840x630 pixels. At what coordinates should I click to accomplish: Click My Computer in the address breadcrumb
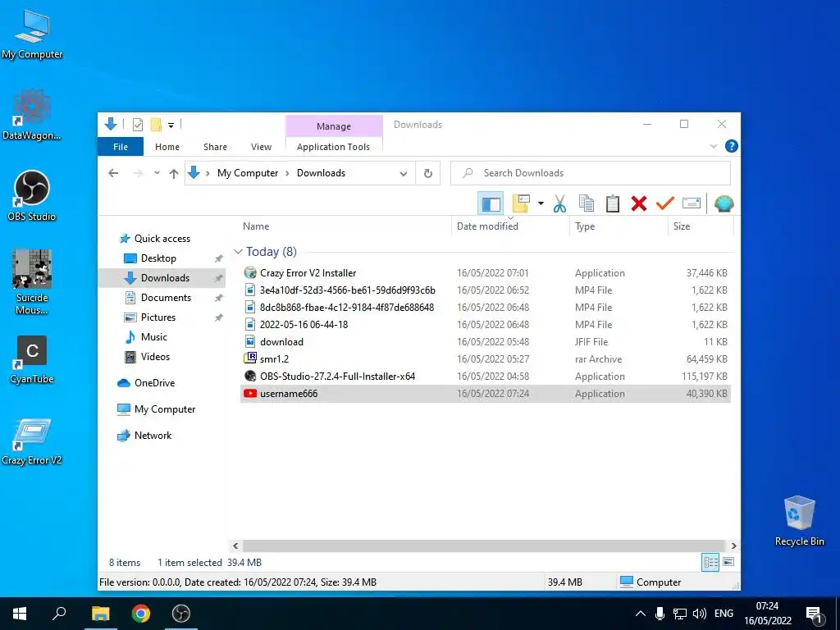coord(248,173)
